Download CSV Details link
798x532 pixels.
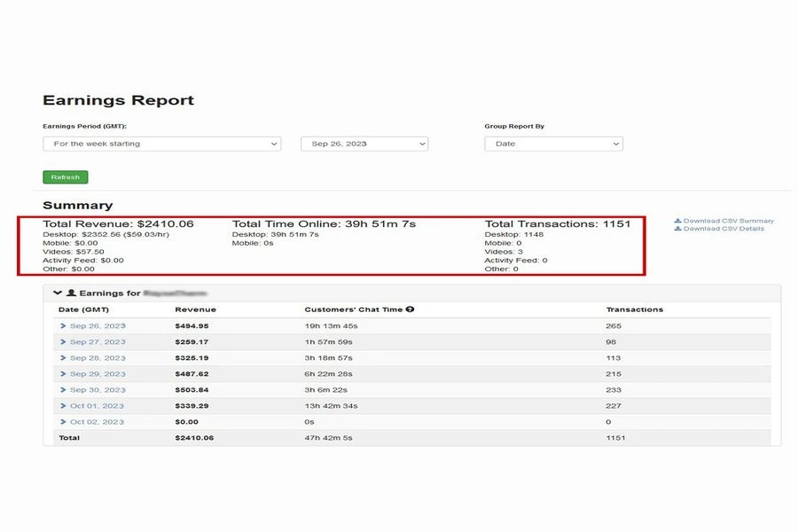coord(725,229)
